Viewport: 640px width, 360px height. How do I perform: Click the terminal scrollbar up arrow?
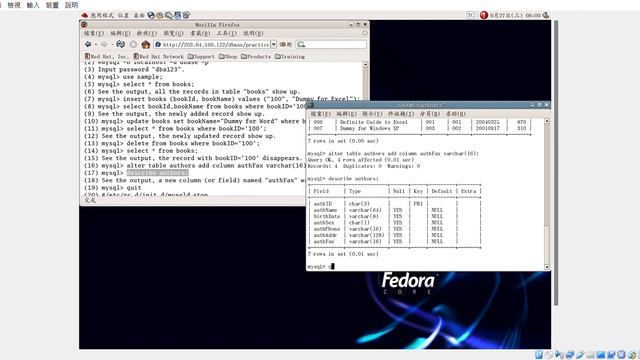click(x=547, y=121)
